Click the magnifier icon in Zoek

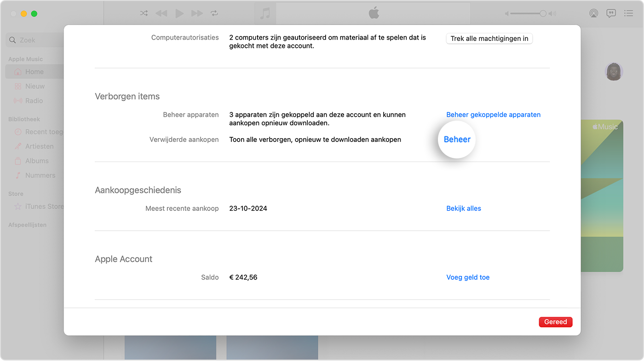coord(13,40)
